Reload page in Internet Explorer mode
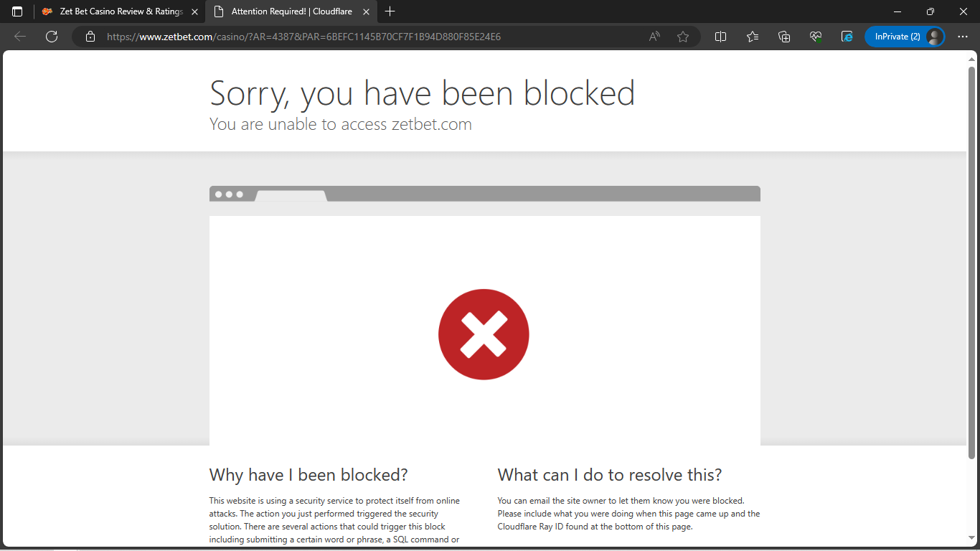Screen dimensions: 980x551 (x=847, y=37)
